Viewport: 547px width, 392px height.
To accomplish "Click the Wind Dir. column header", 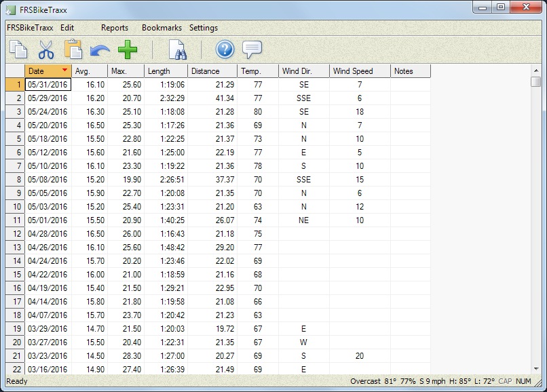I will 304,71.
